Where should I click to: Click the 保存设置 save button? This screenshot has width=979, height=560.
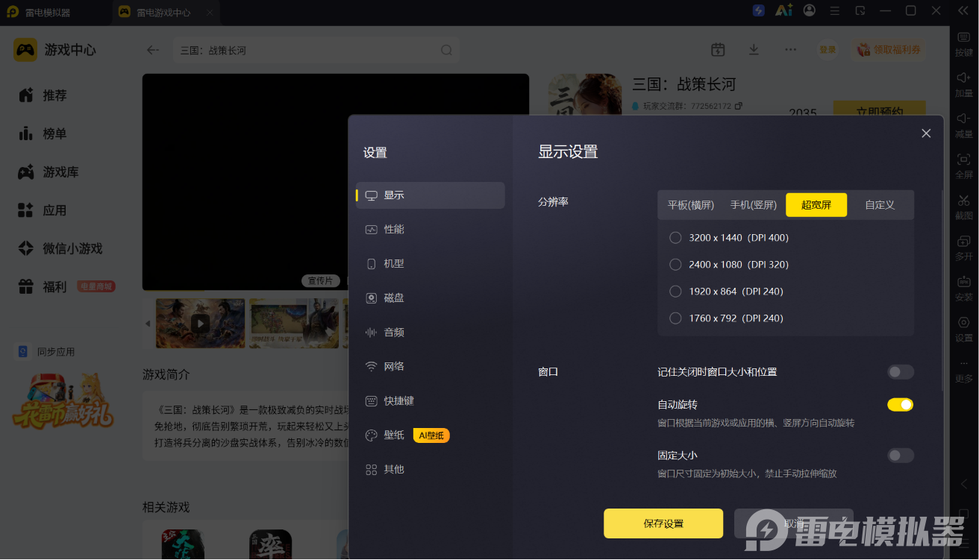pos(663,523)
